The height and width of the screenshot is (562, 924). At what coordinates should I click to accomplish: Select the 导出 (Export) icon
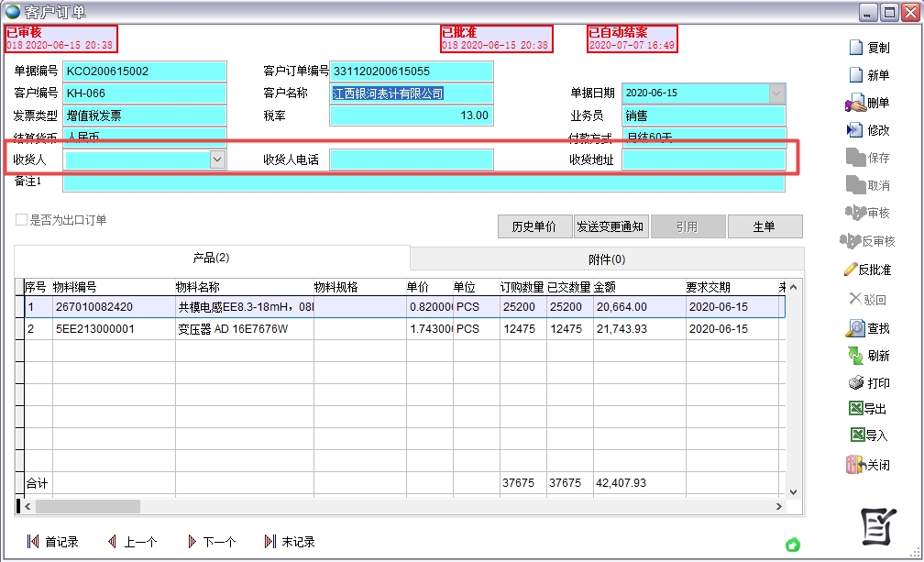pos(872,408)
